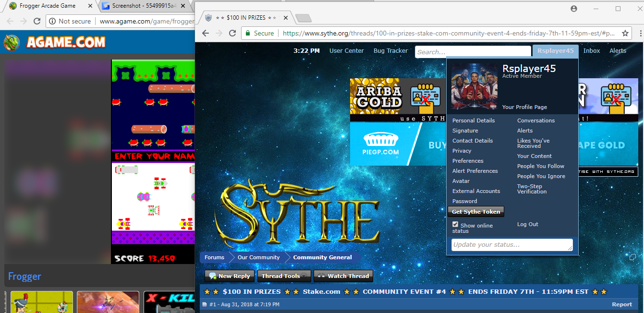Image resolution: width=644 pixels, height=313 pixels.
Task: Open Your Content
Action: [x=535, y=156]
